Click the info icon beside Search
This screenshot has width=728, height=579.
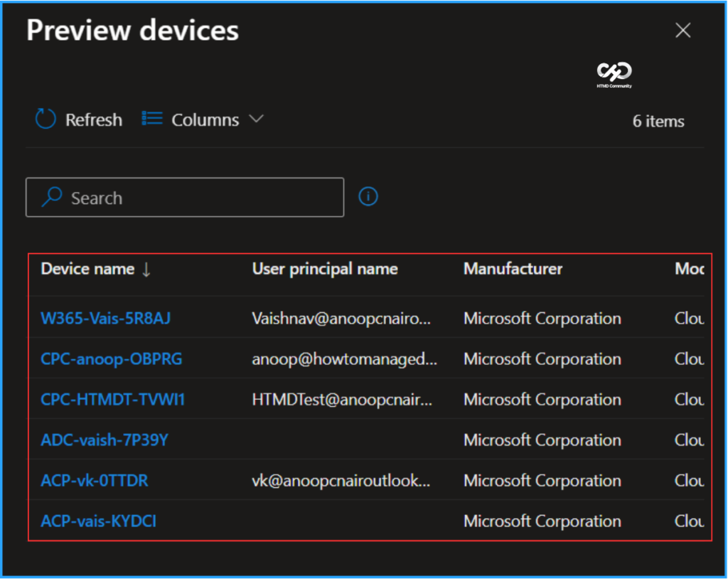[x=368, y=196]
